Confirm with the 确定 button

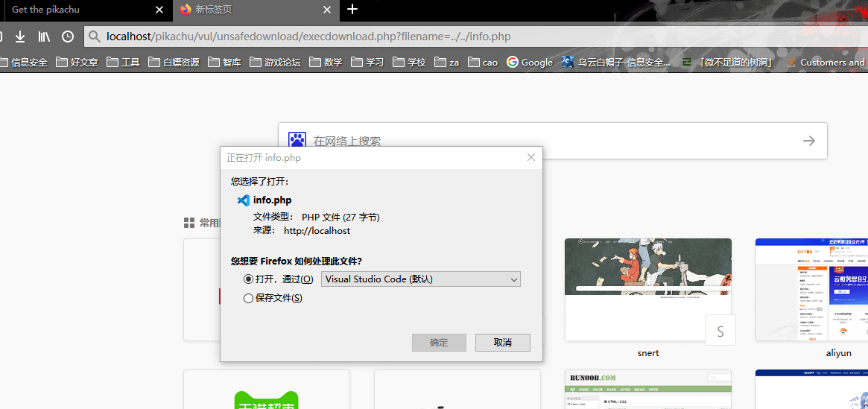pos(439,343)
